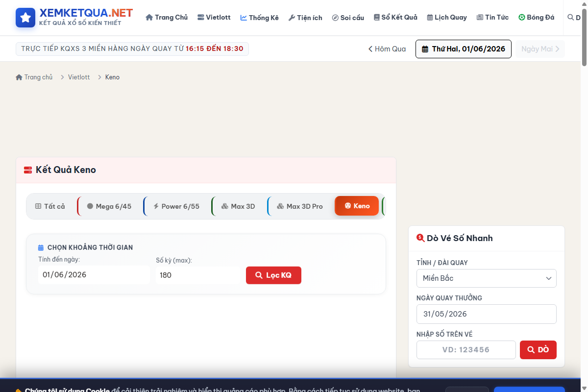Select the Mega 6/45 tab
Viewport: 588px width, 392px height.
click(x=109, y=206)
